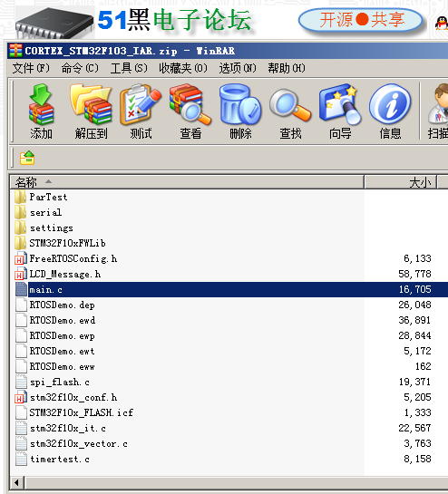This screenshot has width=448, height=494.
Task: Sort by 大小 size column header
Action: point(401,182)
